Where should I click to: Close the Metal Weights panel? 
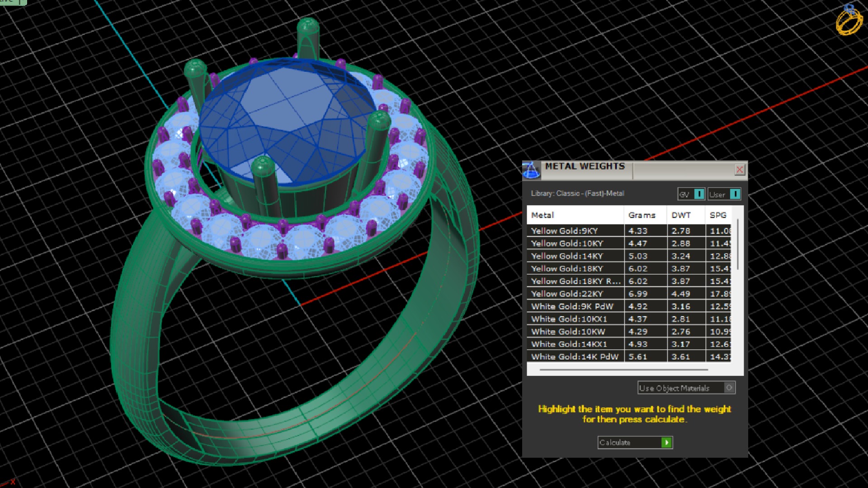tap(740, 169)
